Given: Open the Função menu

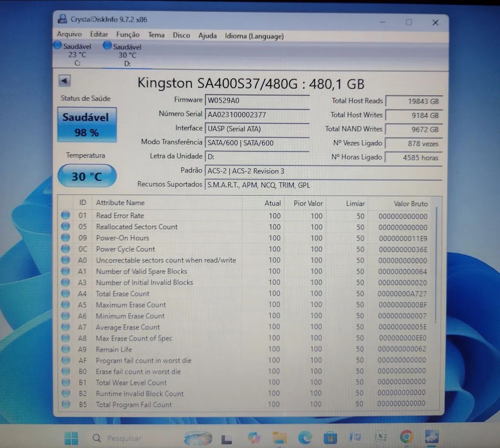Looking at the screenshot, I should pos(128,35).
